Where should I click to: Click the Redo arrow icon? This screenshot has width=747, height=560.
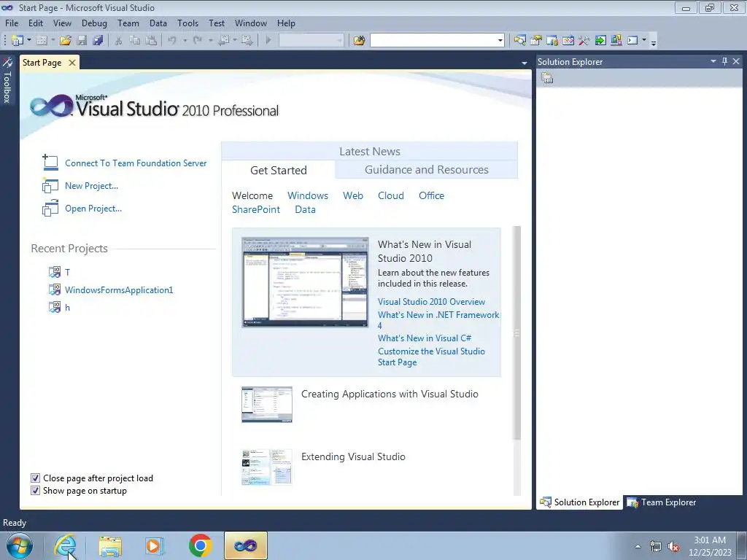point(197,41)
